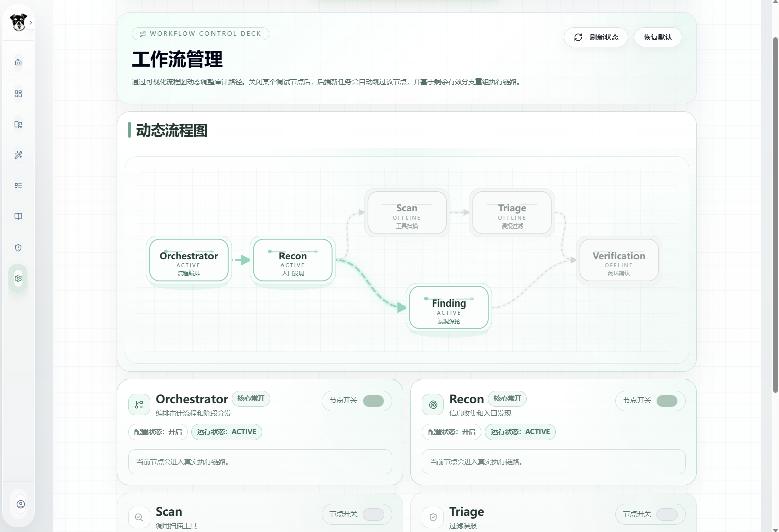Select the Scan offline node in flowchart

407,212
